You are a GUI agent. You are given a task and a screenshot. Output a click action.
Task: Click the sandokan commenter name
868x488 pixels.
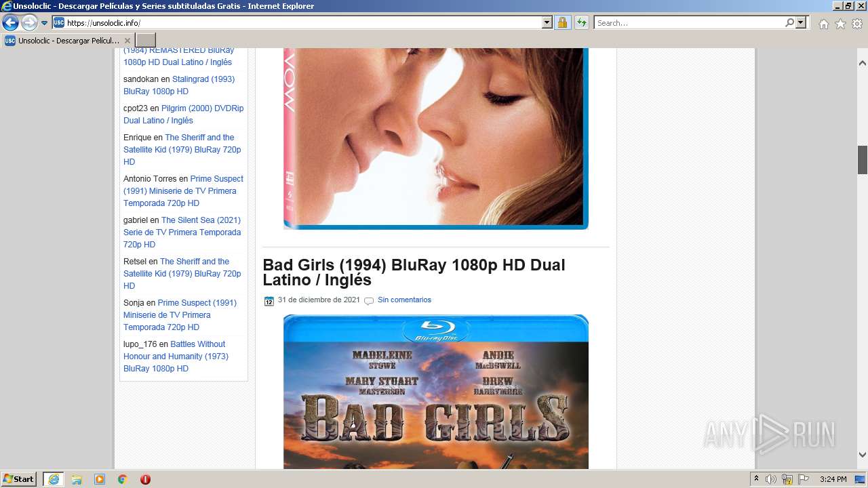pyautogui.click(x=141, y=79)
